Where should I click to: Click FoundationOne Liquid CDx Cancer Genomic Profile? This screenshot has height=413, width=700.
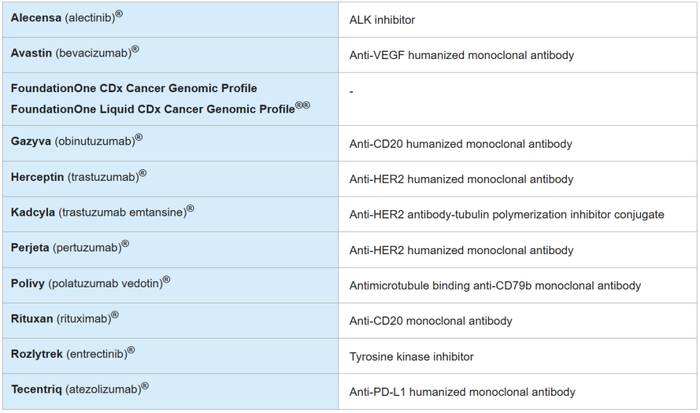click(152, 107)
